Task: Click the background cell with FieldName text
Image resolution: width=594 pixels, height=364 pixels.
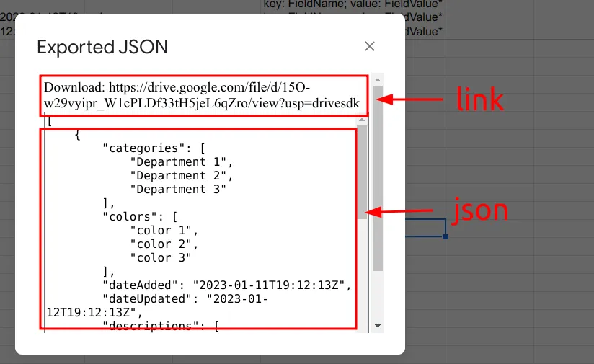Action: click(x=353, y=4)
